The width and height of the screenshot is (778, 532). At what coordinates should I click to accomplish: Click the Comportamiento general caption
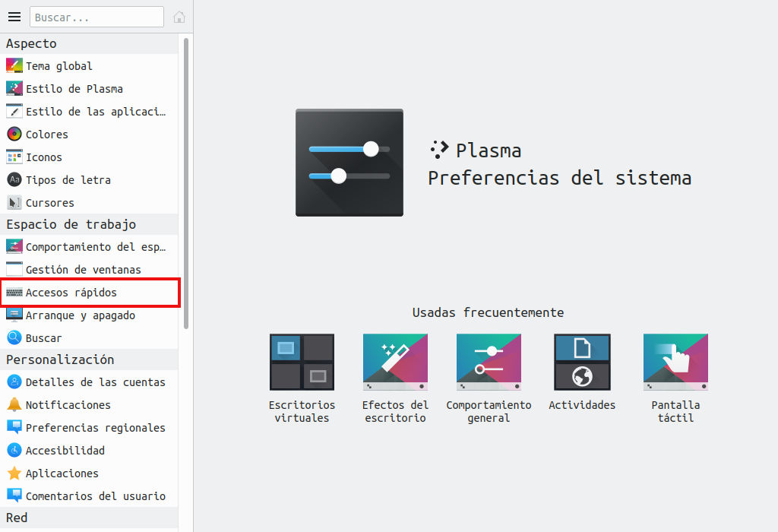(489, 411)
